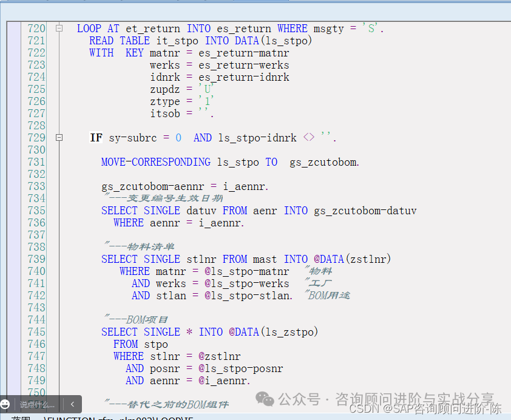Click '@ls_stpo-posnr' on line 748
The image size is (511, 420).
[x=241, y=368]
